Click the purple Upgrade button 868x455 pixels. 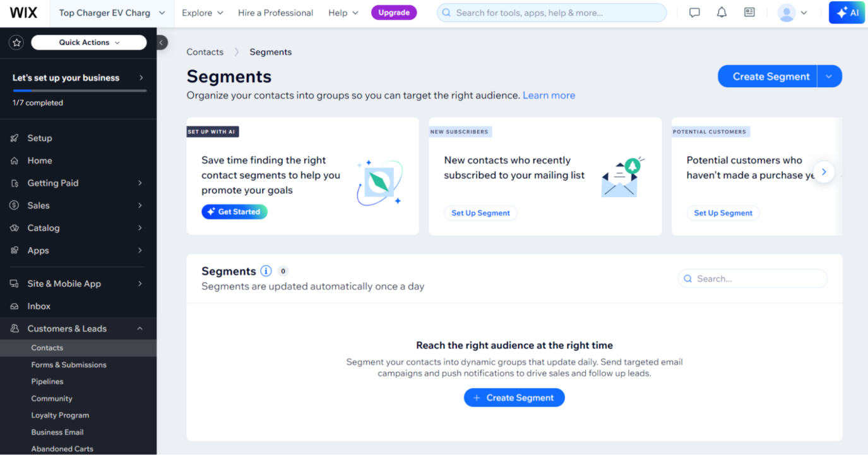point(394,13)
